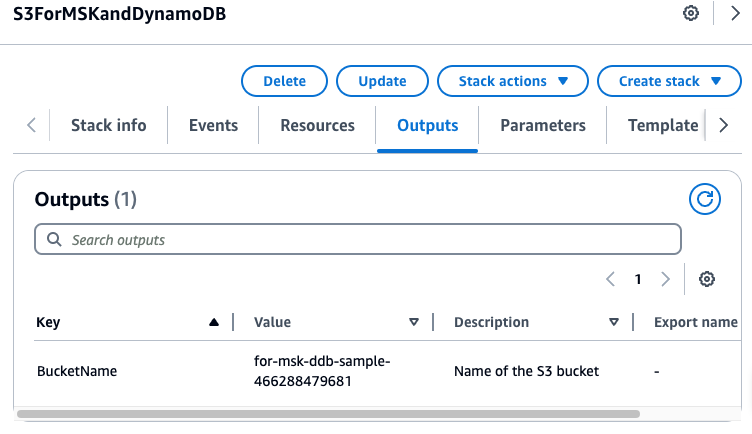752x434 pixels.
Task: Sort outputs by Key column
Action: pyautogui.click(x=213, y=322)
